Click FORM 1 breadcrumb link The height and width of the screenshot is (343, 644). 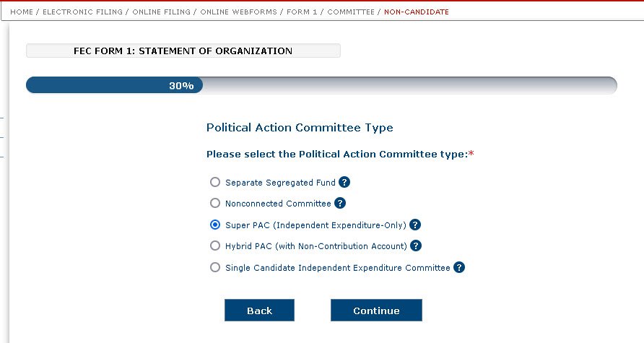(x=303, y=12)
